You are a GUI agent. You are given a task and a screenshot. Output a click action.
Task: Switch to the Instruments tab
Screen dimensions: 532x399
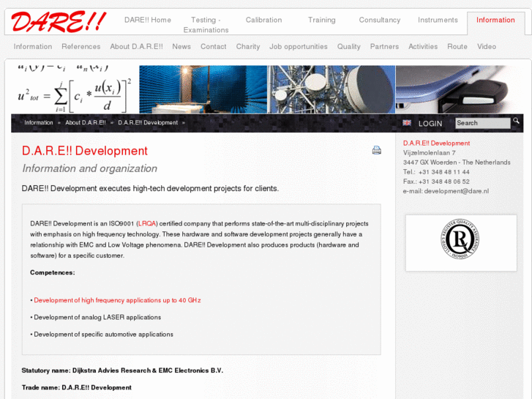tap(438, 20)
